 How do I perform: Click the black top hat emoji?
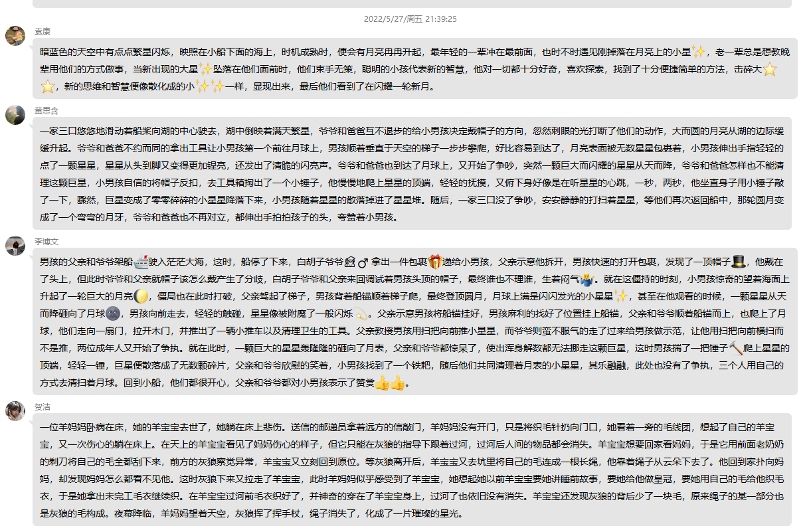(x=739, y=261)
